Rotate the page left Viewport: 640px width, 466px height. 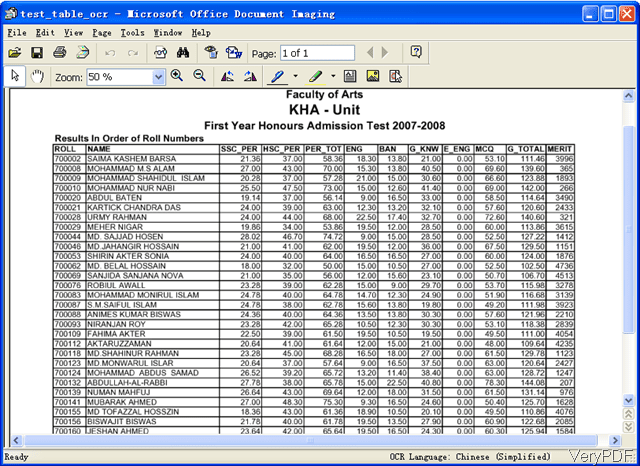(x=227, y=76)
